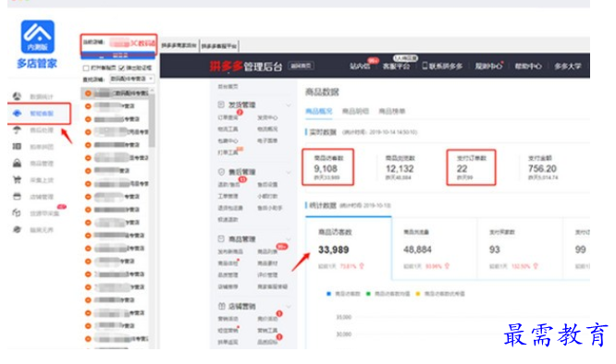This screenshot has height=364, width=616.
Task: Click the 发货管理 section icon
Action: click(221, 104)
